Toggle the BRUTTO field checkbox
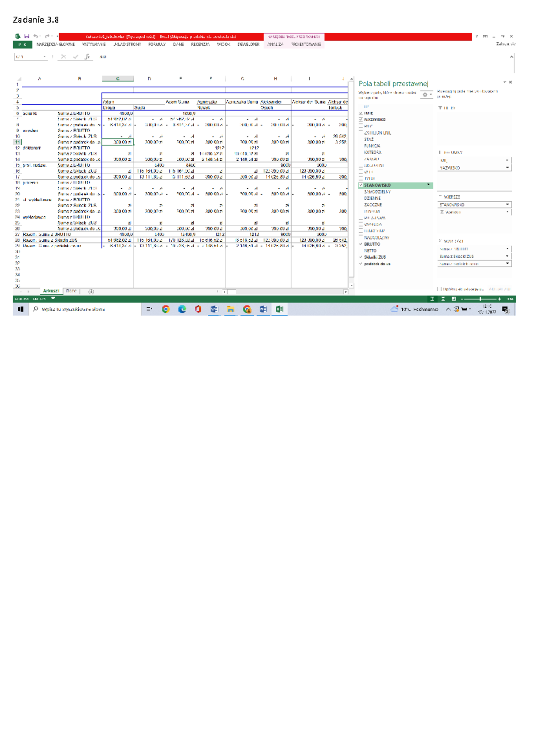Screen dimensions: 534x756 coord(361,244)
